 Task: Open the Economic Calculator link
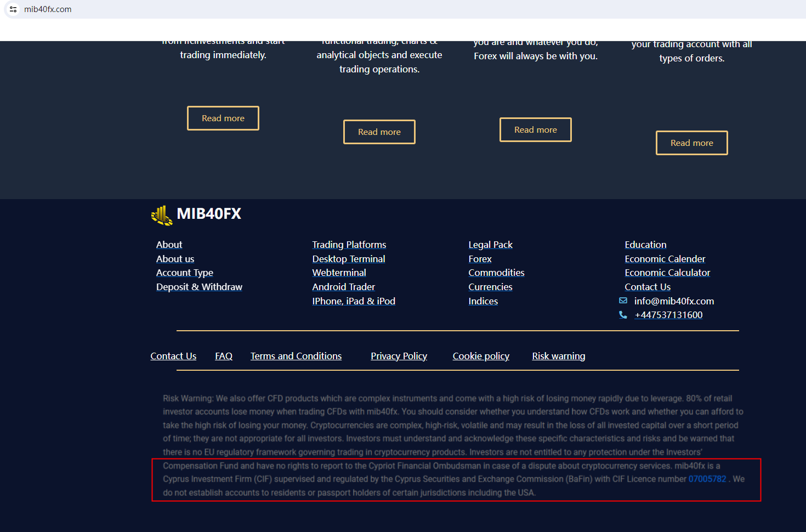pos(667,273)
